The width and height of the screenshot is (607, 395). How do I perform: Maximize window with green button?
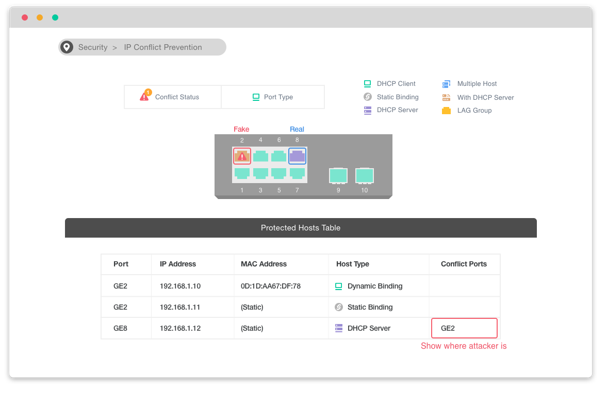(55, 17)
